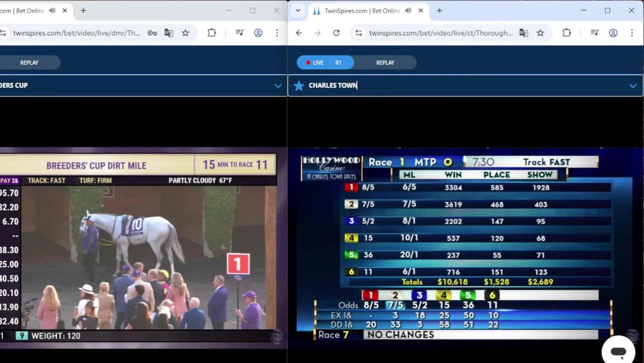Open media controls in right window
The height and width of the screenshot is (363, 644).
(595, 33)
